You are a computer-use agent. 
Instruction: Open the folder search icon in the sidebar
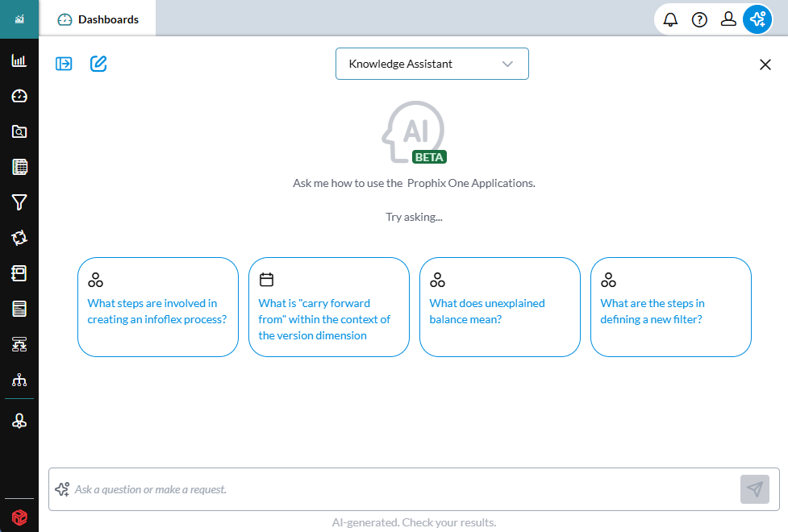pos(19,131)
